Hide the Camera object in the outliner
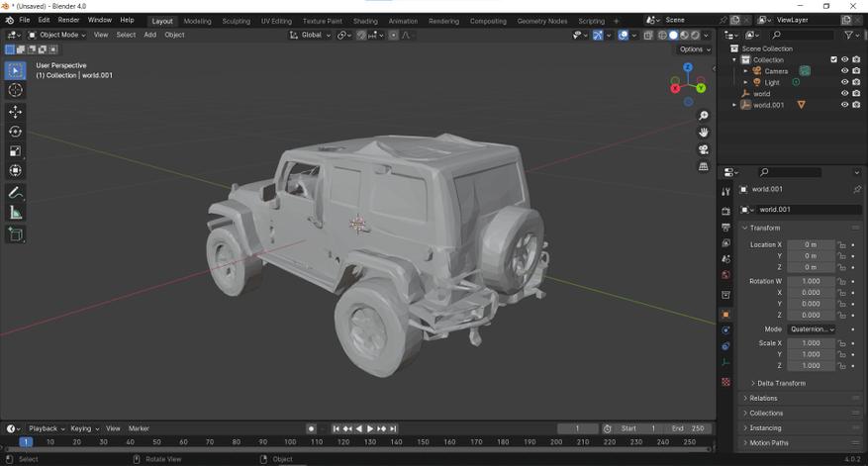 tap(844, 71)
